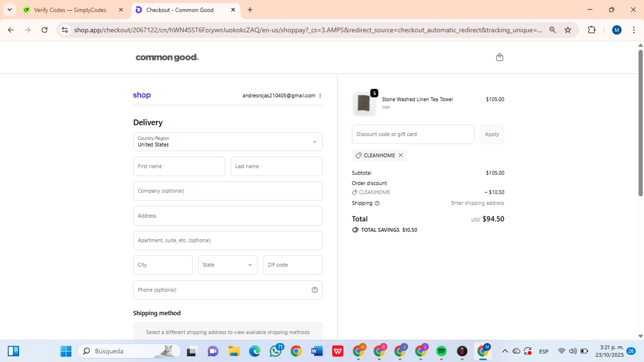644x362 pixels.
Task: Open the browser extensions puzzle icon
Action: click(592, 30)
